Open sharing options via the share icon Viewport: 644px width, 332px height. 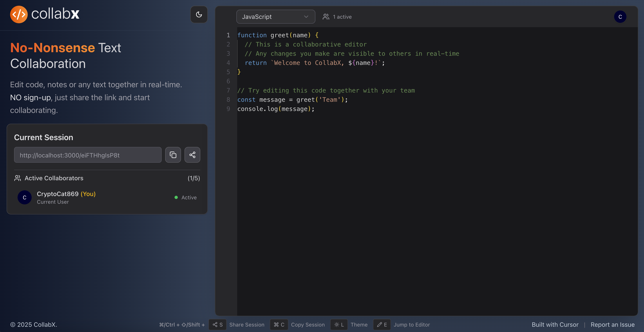click(192, 155)
